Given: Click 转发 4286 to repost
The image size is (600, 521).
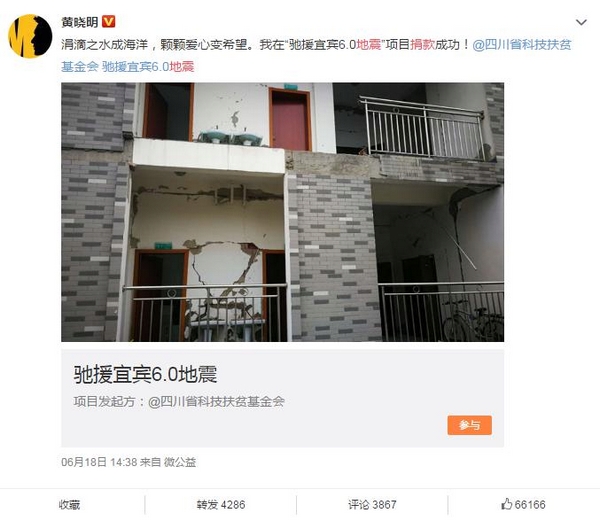Looking at the screenshot, I should pyautogui.click(x=220, y=505).
